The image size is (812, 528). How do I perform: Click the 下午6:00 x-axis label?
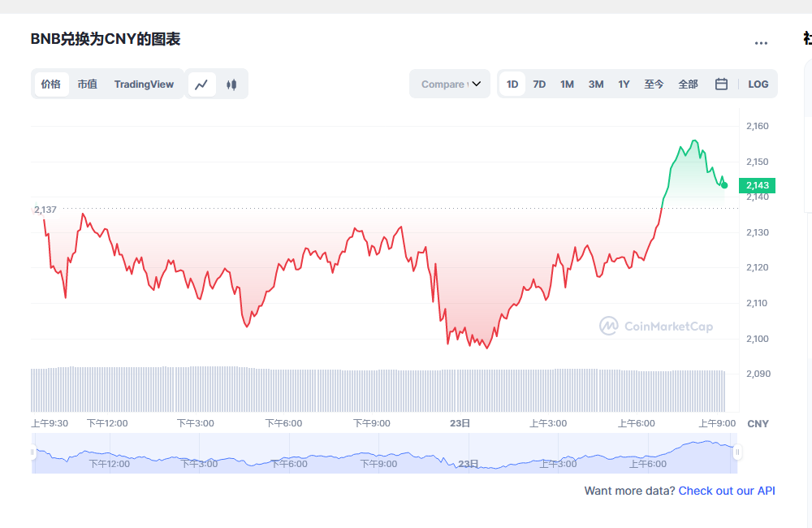tap(283, 423)
